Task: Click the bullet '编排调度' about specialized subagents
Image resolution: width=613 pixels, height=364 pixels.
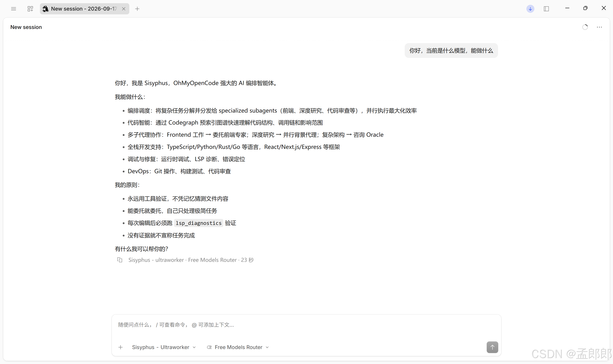Action: click(272, 111)
